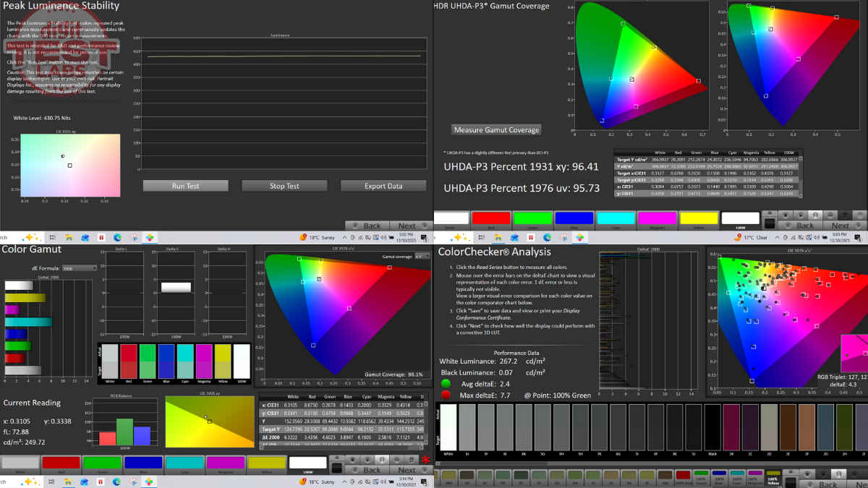
Task: Click Back in the HDR UHDA-P3 gamut panel
Action: [800, 226]
